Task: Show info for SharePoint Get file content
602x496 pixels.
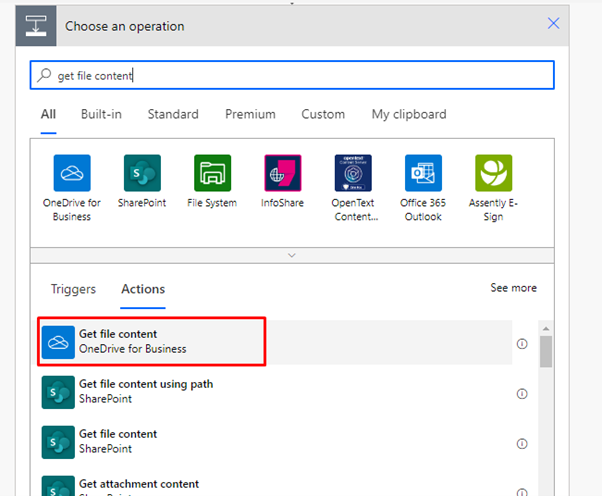Action: [x=522, y=444]
